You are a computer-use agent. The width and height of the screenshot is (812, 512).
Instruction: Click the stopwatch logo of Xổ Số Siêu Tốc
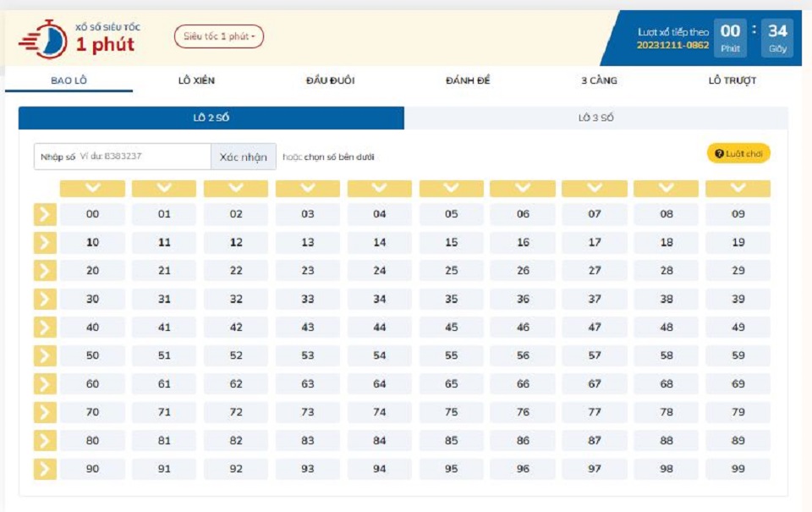click(44, 38)
